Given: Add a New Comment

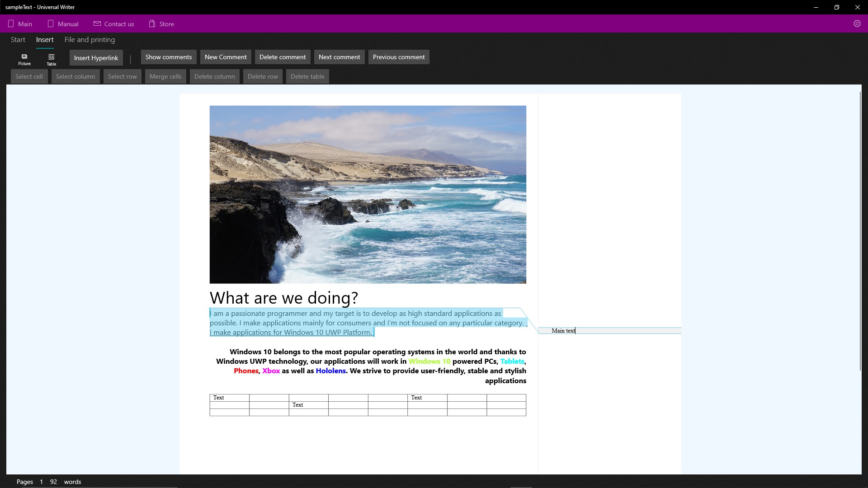Looking at the screenshot, I should [x=226, y=57].
